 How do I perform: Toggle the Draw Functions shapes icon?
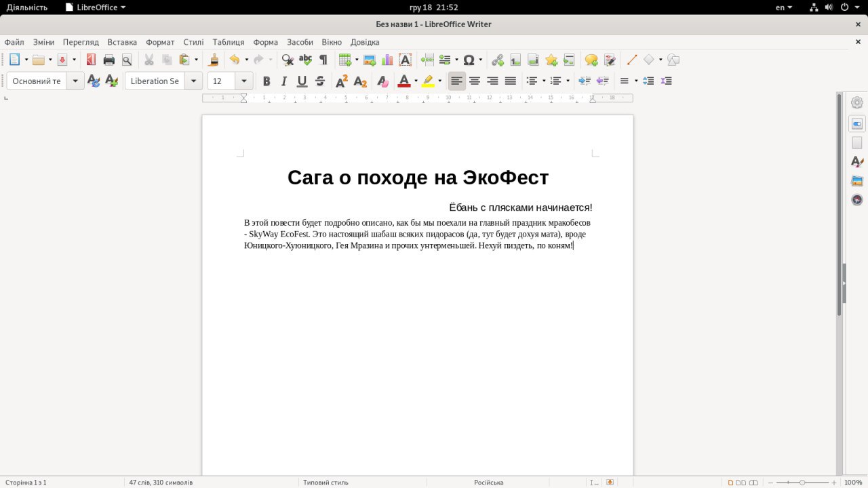click(x=673, y=60)
